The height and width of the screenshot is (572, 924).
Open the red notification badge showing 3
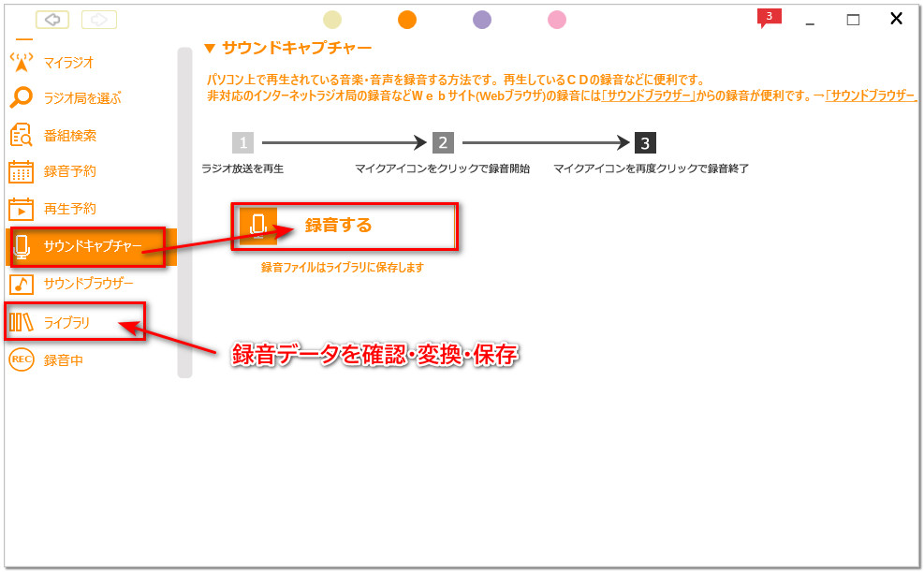(768, 16)
